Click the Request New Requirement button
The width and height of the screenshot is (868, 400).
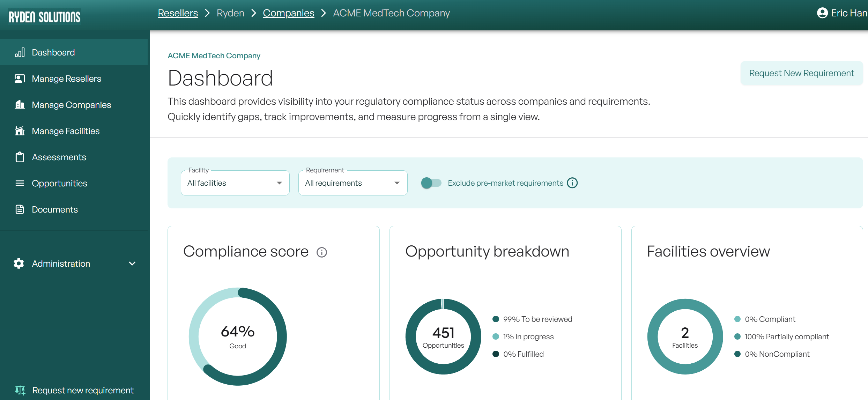tap(801, 73)
